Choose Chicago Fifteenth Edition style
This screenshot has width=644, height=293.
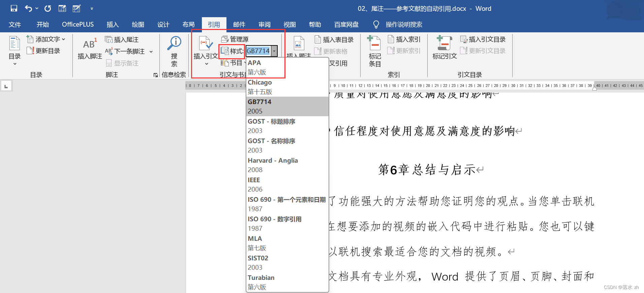coord(287,87)
